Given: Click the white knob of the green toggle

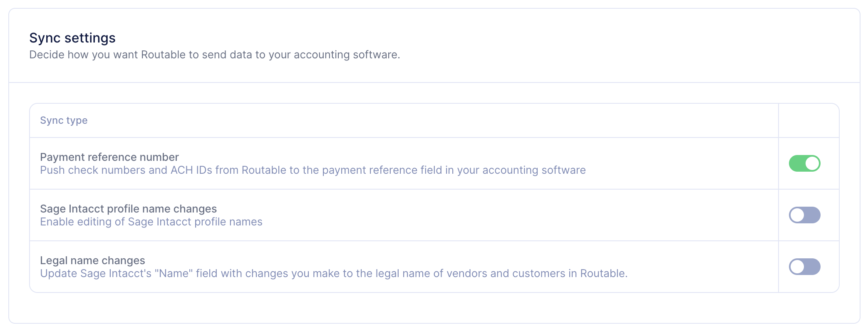Looking at the screenshot, I should point(812,163).
